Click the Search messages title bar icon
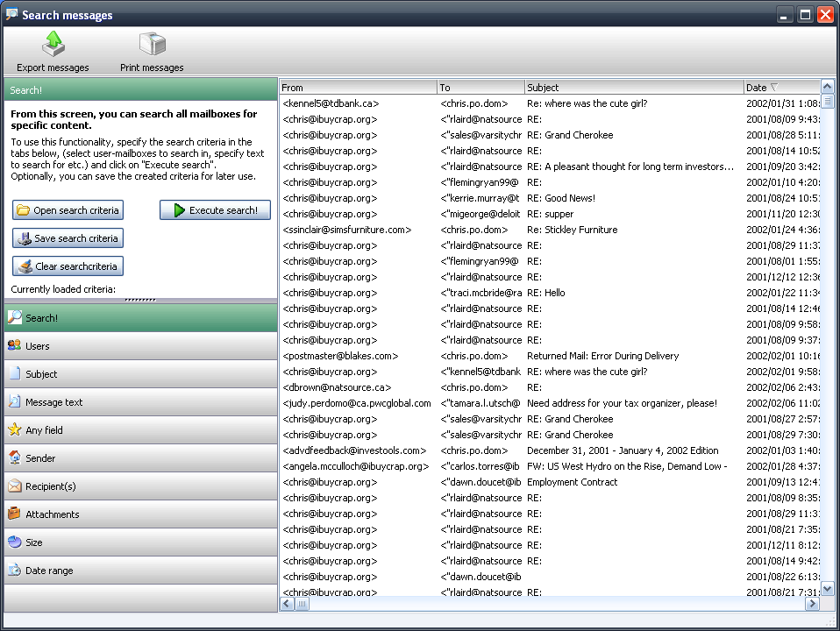The width and height of the screenshot is (840, 631). click(11, 15)
